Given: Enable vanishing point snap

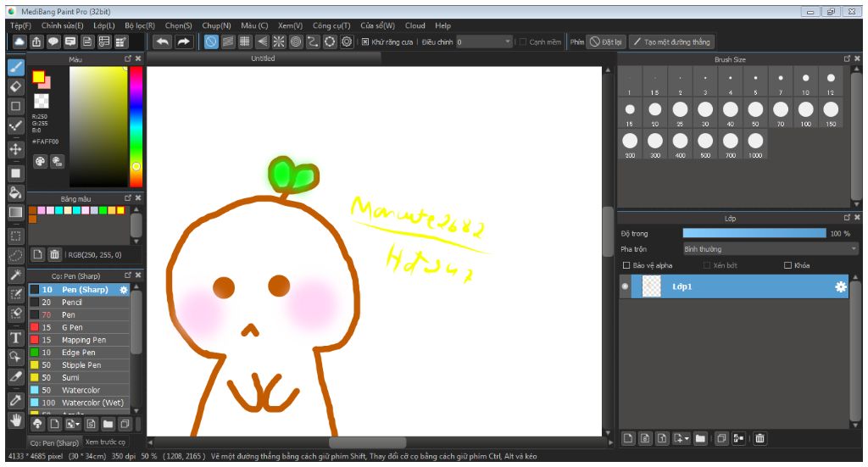Looking at the screenshot, I should coord(262,42).
